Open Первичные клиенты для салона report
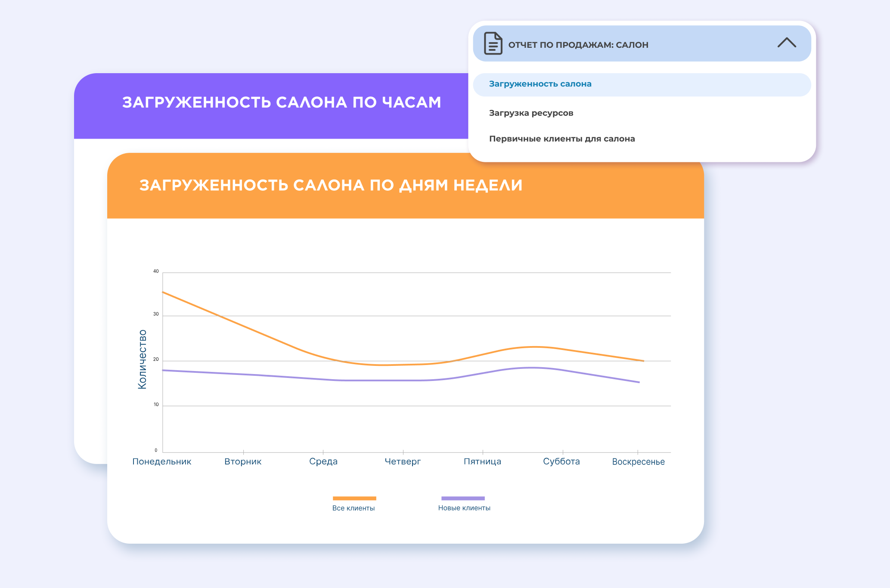Image resolution: width=890 pixels, height=588 pixels. (x=561, y=139)
